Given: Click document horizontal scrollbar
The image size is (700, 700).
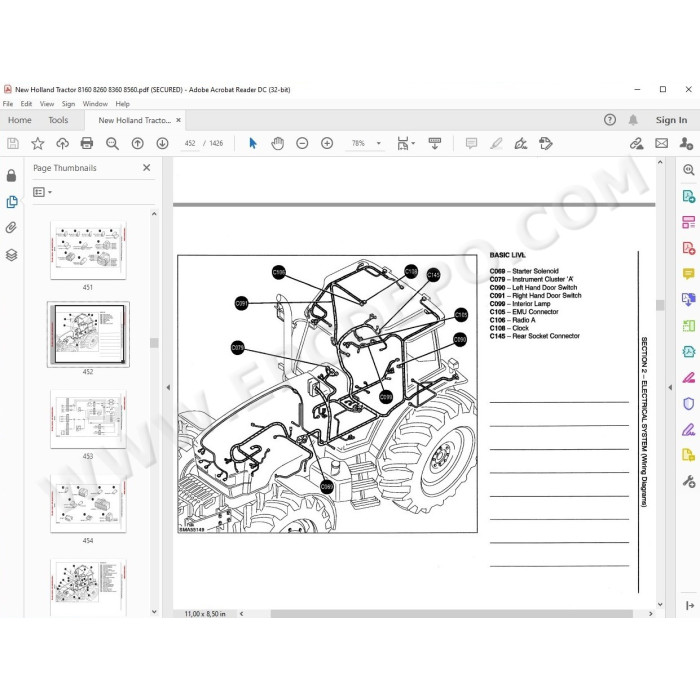Looking at the screenshot, I should click(451, 614).
